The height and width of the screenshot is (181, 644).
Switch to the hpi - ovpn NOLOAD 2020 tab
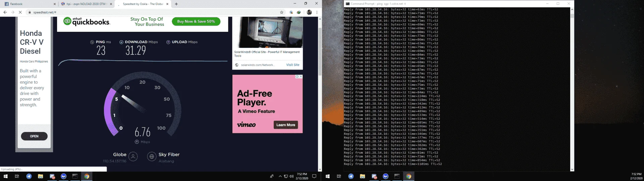86,4
